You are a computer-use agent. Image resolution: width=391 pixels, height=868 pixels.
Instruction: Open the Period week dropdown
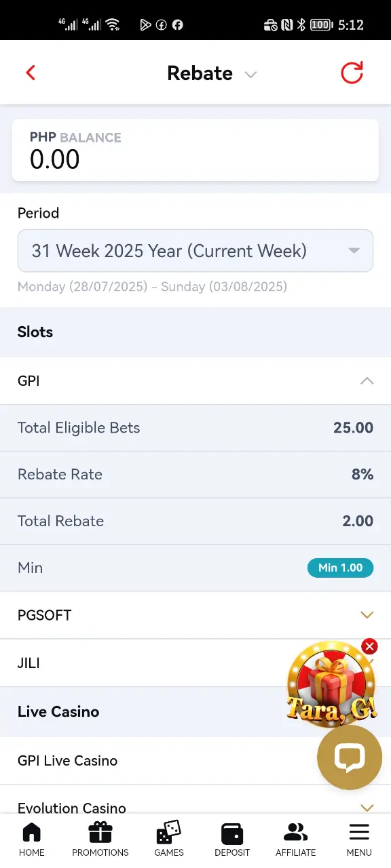(195, 251)
